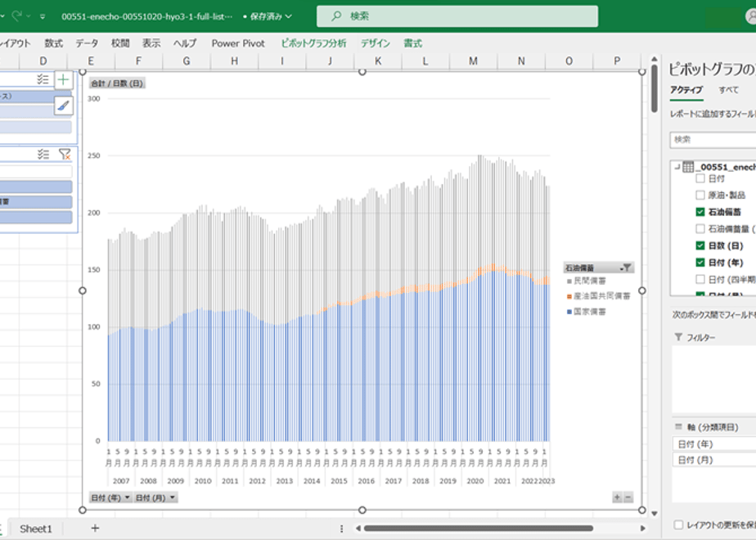Click the redo arrow in quick access toolbar
The height and width of the screenshot is (540, 756).
point(16,16)
